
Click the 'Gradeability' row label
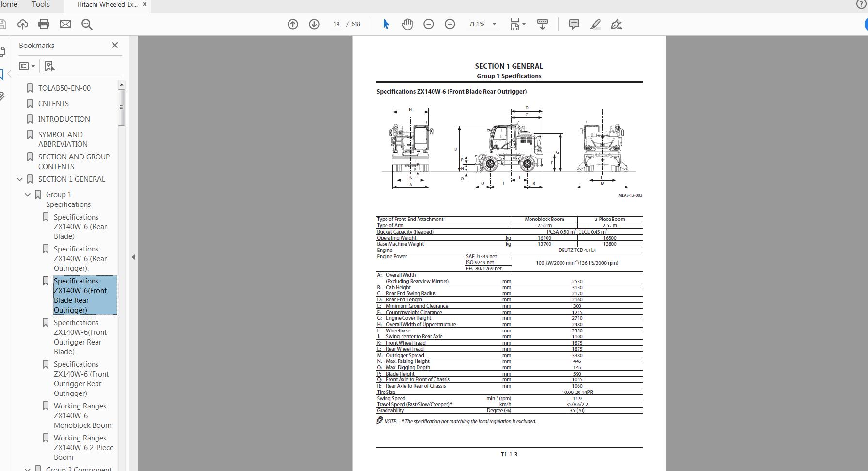point(390,410)
